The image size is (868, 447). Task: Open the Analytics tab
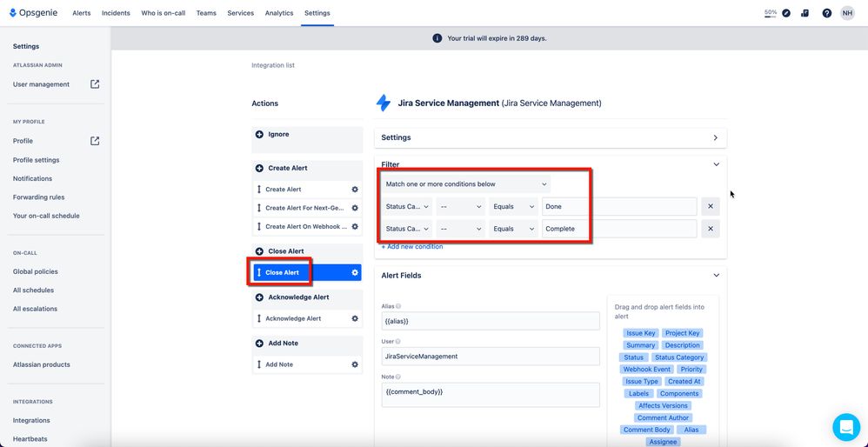279,13
